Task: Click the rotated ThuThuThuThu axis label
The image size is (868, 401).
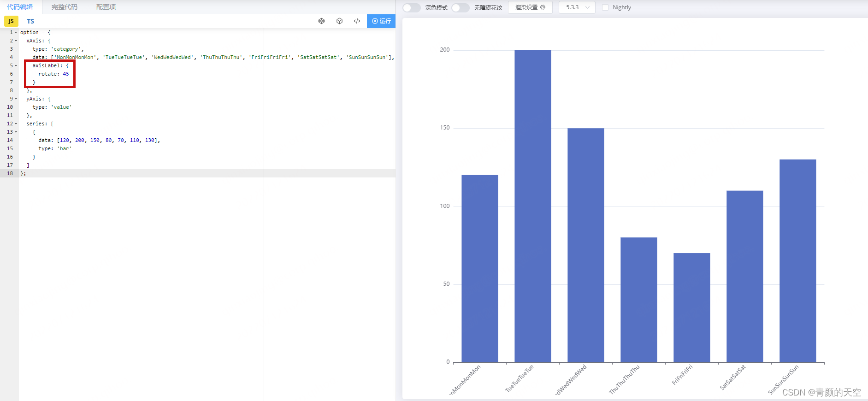Action: [624, 380]
